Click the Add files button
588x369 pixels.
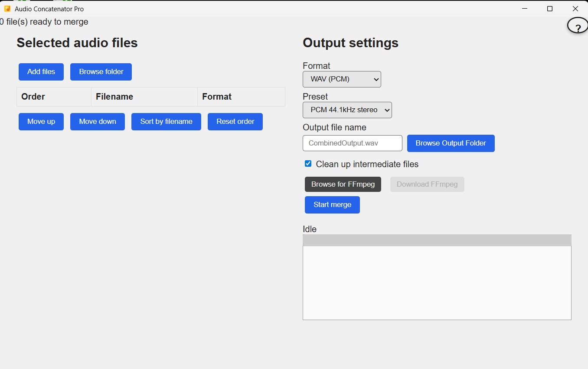tap(41, 72)
